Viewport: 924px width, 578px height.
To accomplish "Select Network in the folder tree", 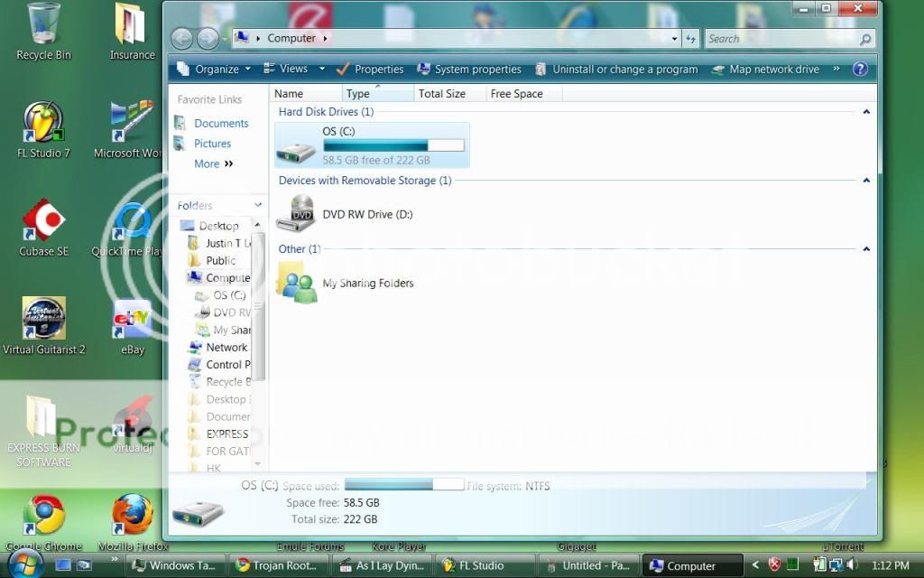I will [x=226, y=347].
